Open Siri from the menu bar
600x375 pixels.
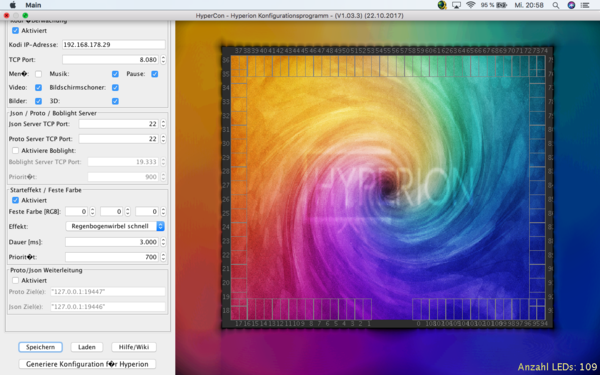pos(571,5)
